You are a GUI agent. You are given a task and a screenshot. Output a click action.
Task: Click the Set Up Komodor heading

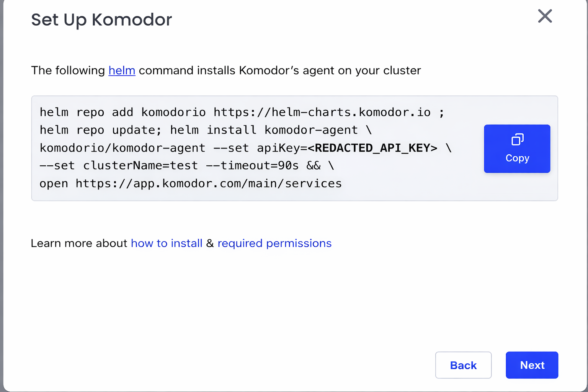point(101,20)
